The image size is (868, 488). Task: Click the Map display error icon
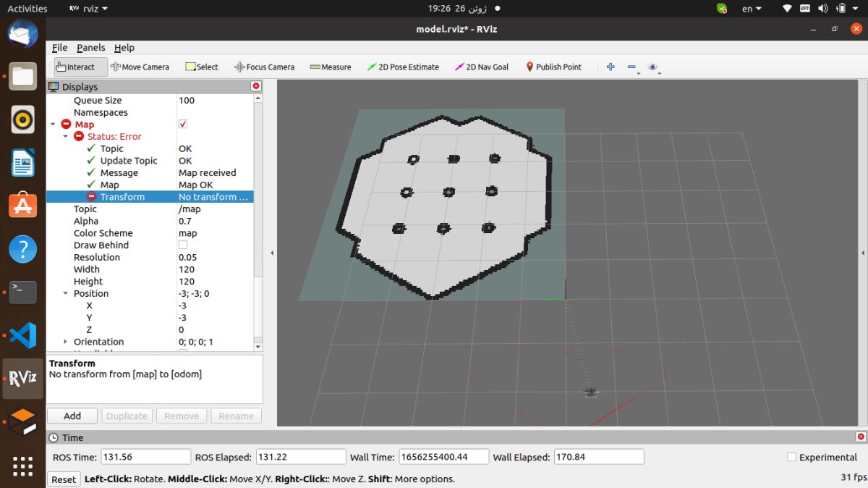point(66,125)
